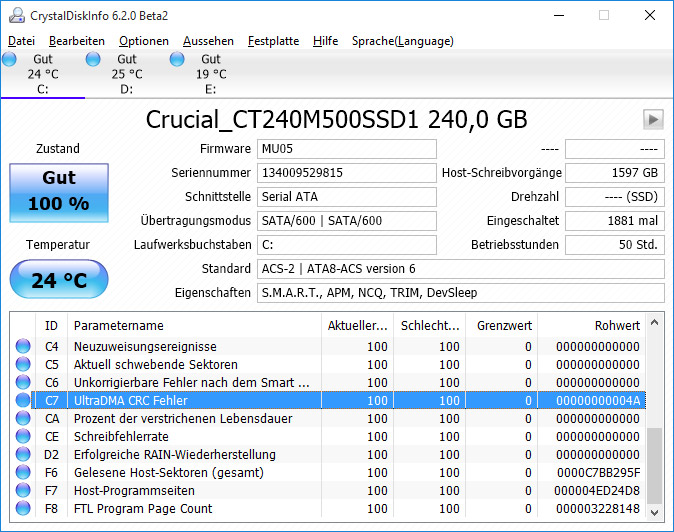The width and height of the screenshot is (674, 532).
Task: Click the blue status orb for drive C:
Action: (9, 59)
